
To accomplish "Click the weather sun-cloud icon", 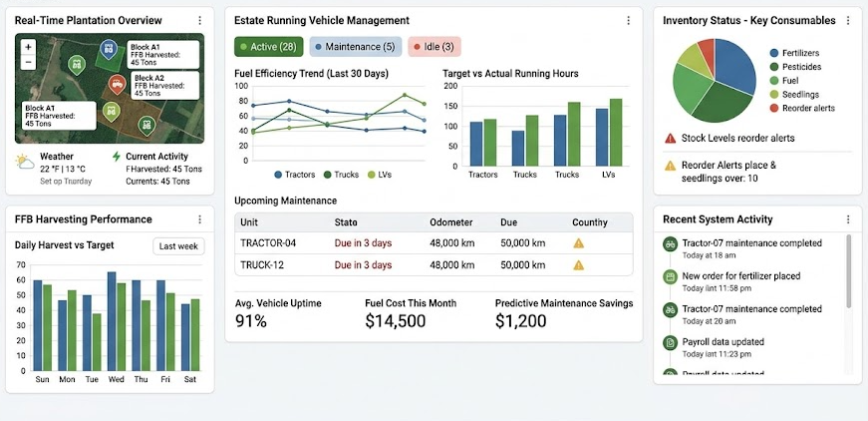I will point(25,163).
